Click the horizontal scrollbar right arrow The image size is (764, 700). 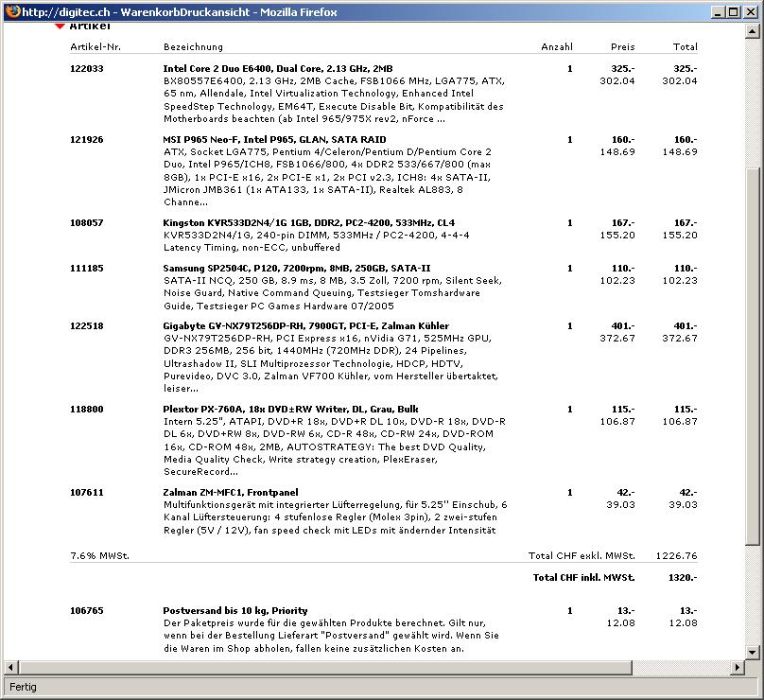click(738, 668)
